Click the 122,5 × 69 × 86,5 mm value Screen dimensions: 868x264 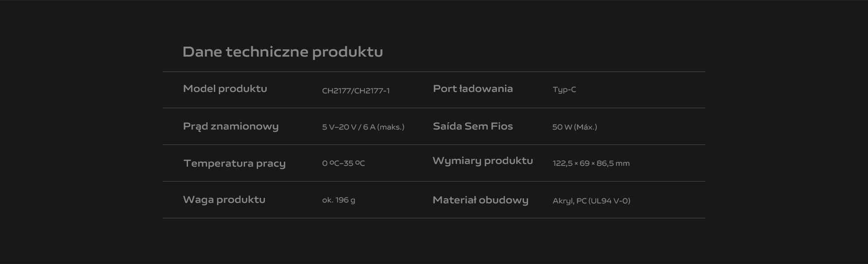591,163
